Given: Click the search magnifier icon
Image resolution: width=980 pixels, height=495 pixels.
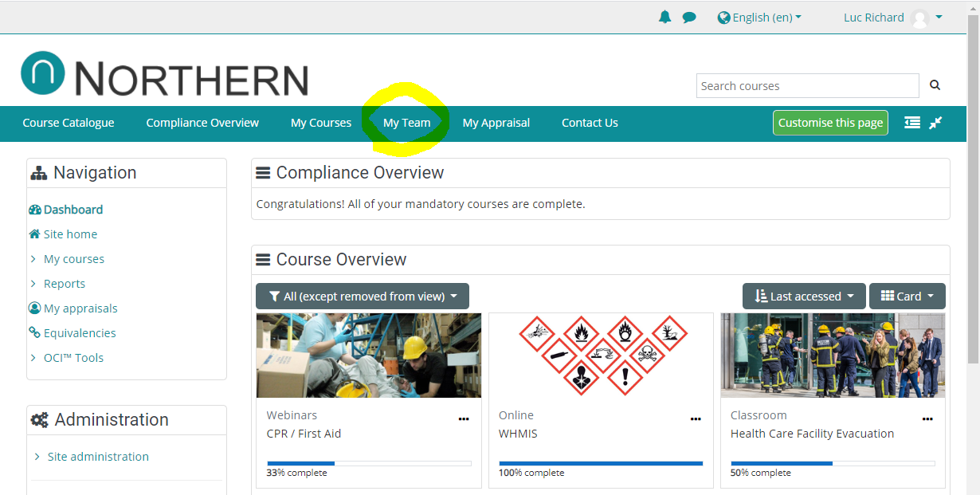Looking at the screenshot, I should point(935,85).
